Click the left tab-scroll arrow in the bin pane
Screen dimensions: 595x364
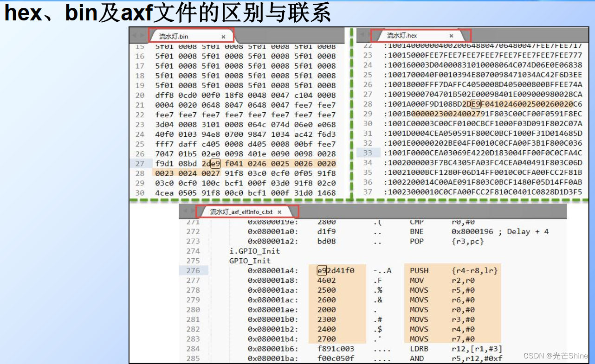pos(134,35)
